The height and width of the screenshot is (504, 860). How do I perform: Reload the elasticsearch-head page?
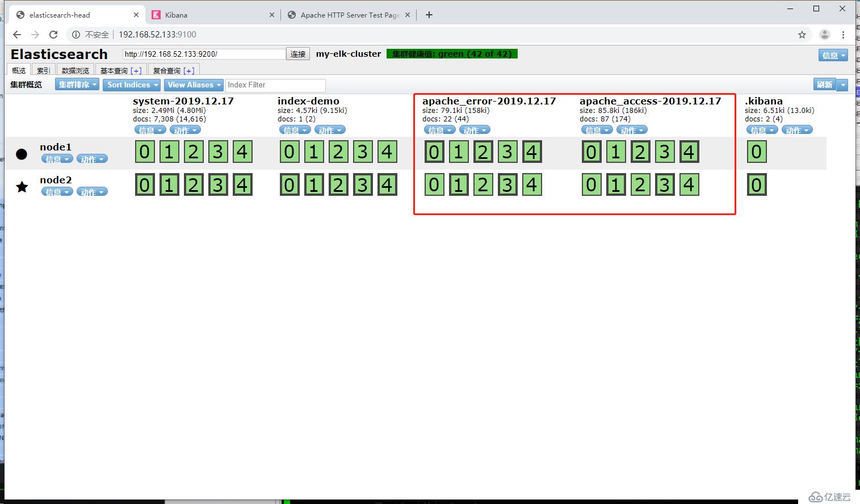[53, 35]
